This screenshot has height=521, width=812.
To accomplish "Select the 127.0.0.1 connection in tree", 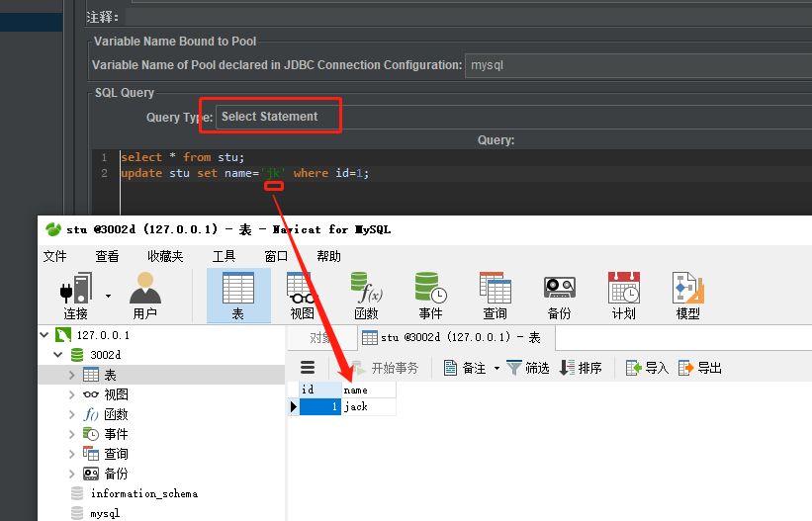I will click(103, 335).
